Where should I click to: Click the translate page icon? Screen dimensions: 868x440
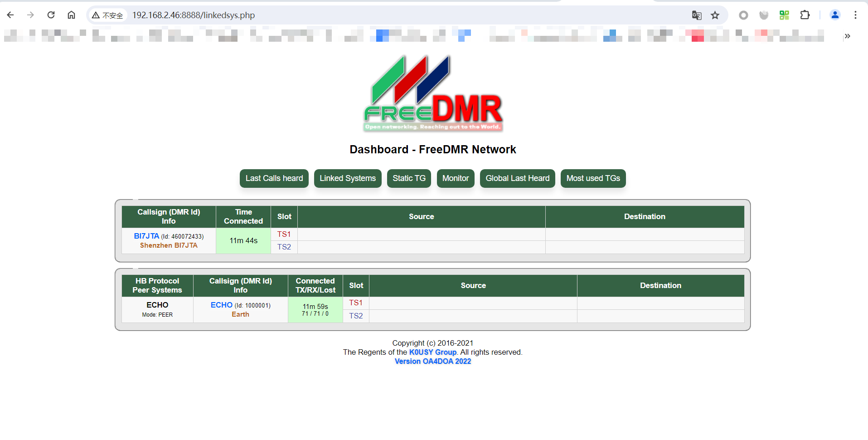click(x=696, y=15)
